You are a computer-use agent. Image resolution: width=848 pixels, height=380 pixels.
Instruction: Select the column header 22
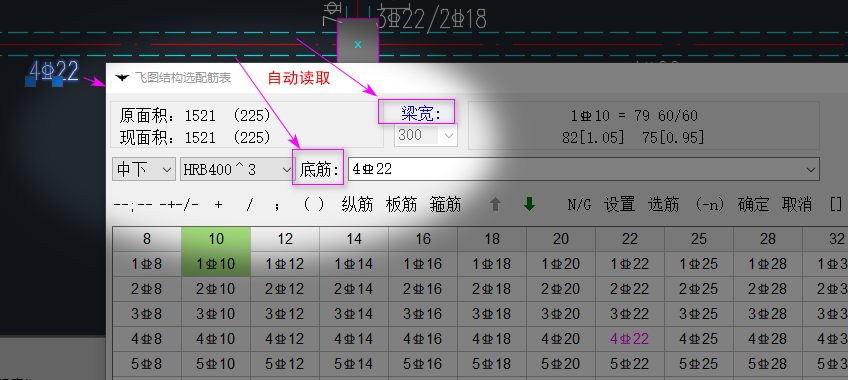630,238
